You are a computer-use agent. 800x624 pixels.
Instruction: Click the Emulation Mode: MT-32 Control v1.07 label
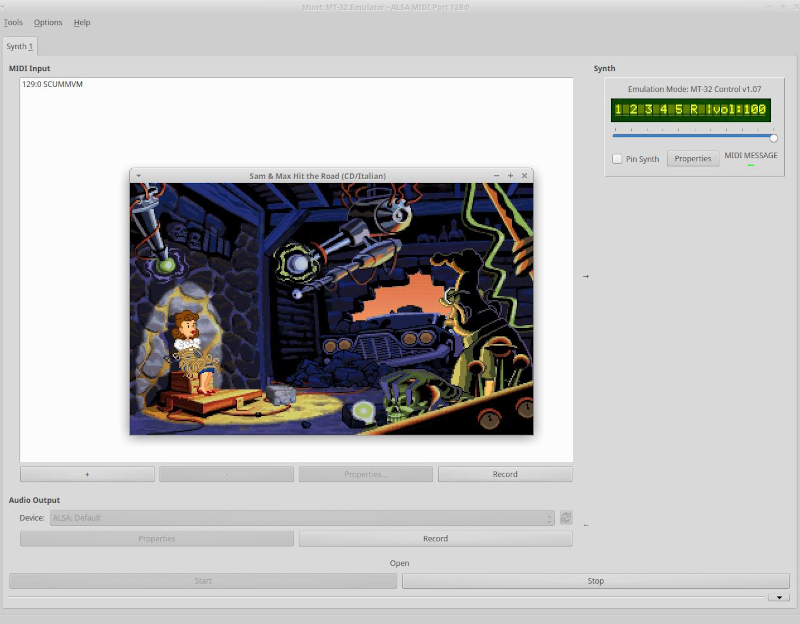point(694,89)
